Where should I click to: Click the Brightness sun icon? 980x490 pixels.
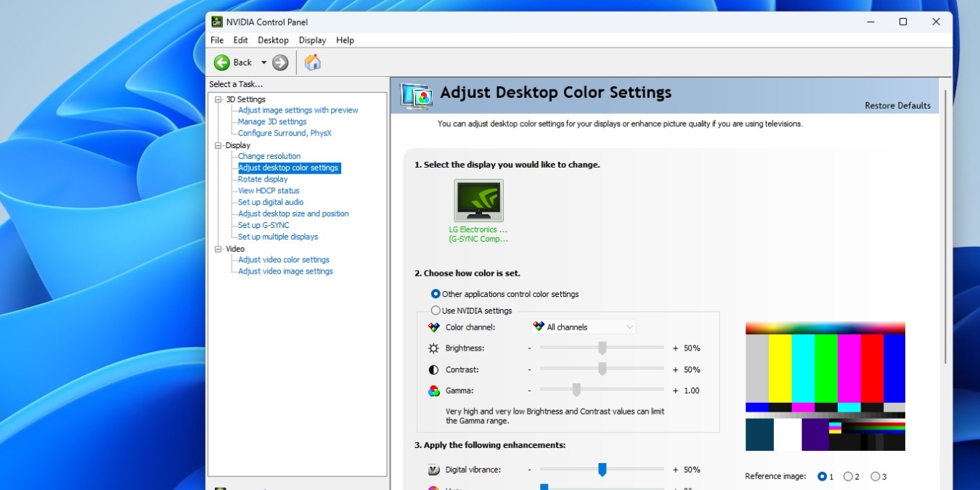(433, 348)
